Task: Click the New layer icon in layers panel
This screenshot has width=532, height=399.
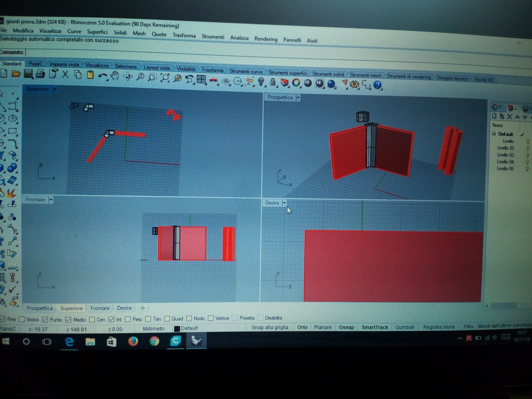Action: pos(495,116)
